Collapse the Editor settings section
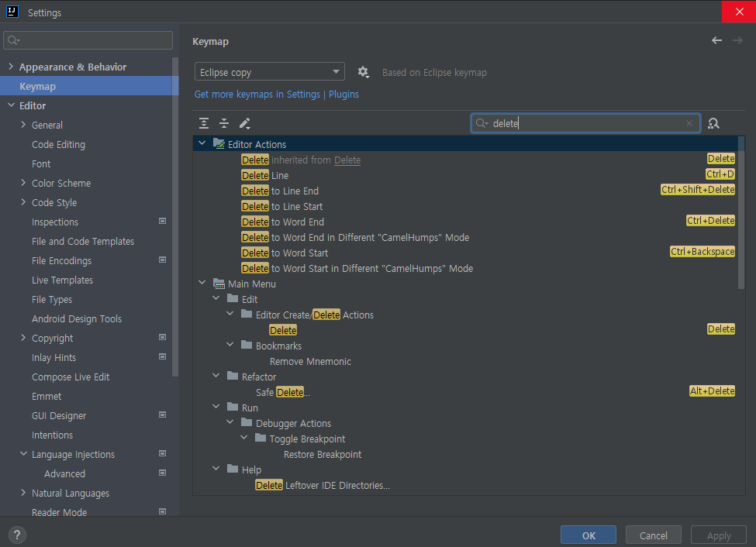The width and height of the screenshot is (756, 547). (11, 105)
